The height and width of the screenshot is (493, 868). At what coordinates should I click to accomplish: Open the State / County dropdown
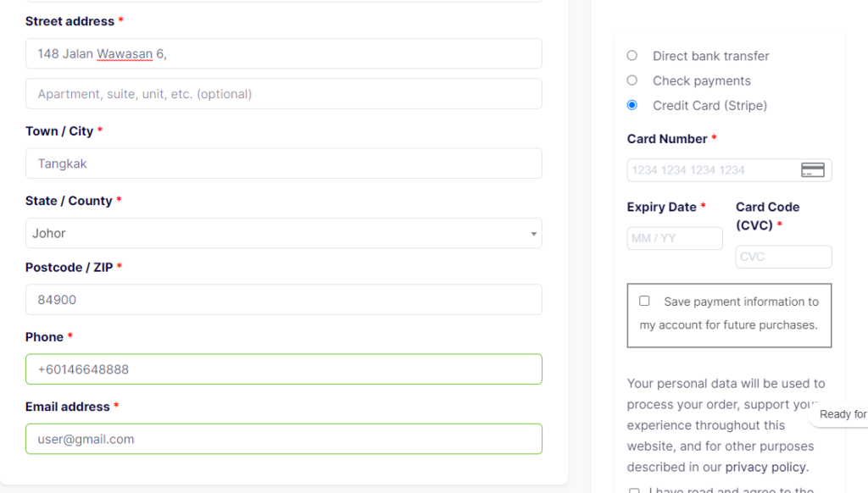pos(283,233)
